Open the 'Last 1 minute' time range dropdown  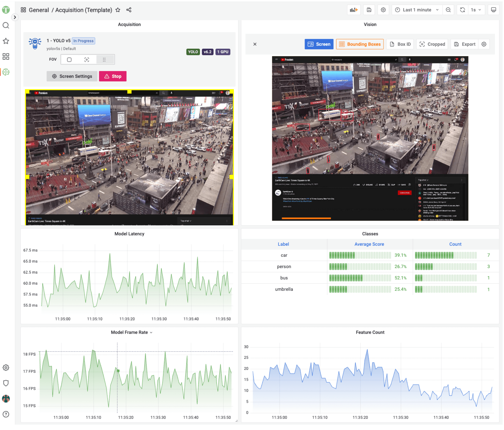click(417, 10)
